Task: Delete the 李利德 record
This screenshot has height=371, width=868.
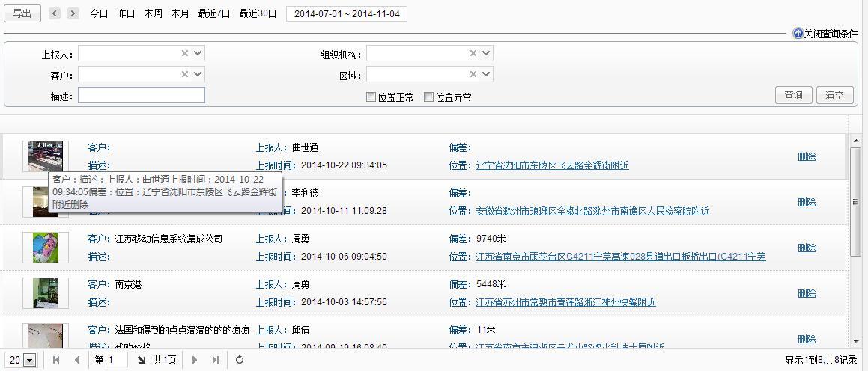Action: (x=807, y=203)
